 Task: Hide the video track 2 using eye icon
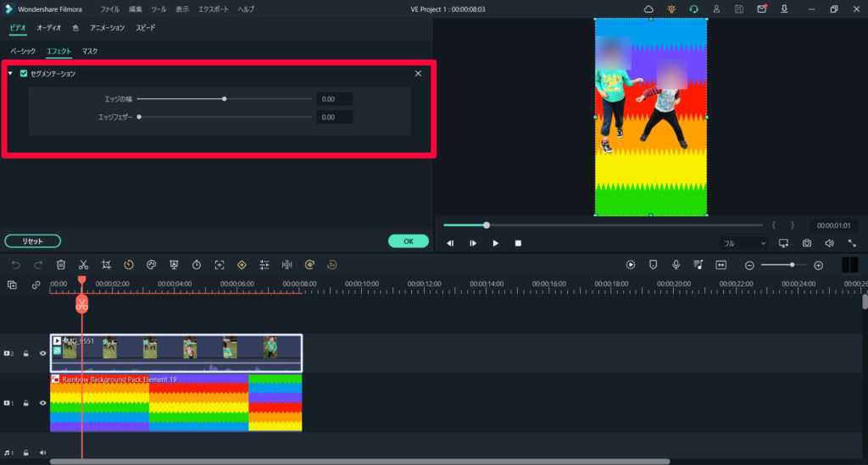coord(43,353)
